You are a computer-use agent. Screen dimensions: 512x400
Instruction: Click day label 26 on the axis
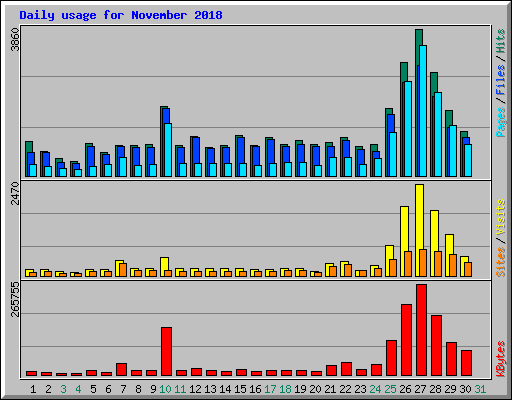(405, 389)
